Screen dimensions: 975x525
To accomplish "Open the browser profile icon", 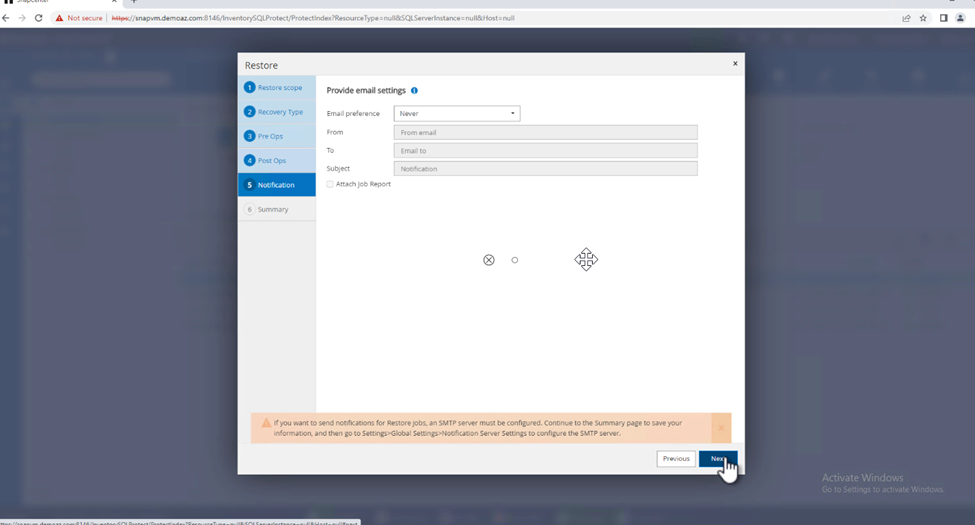I will coord(960,18).
